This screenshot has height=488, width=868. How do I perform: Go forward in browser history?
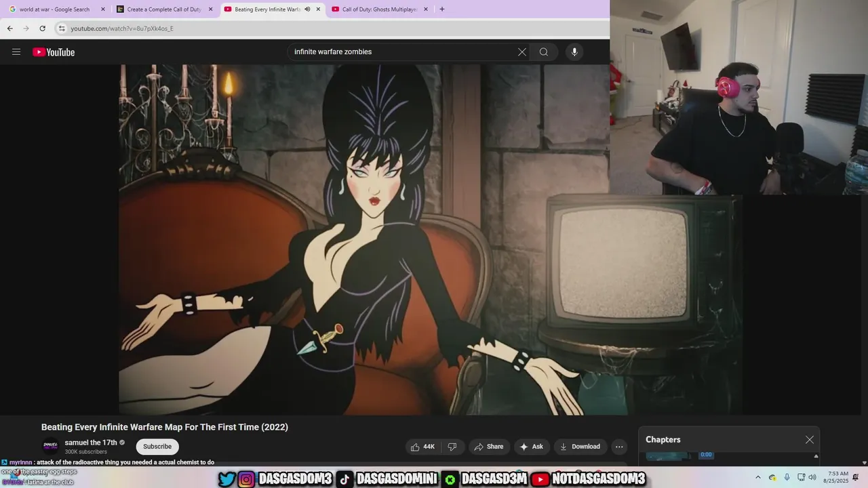click(26, 28)
